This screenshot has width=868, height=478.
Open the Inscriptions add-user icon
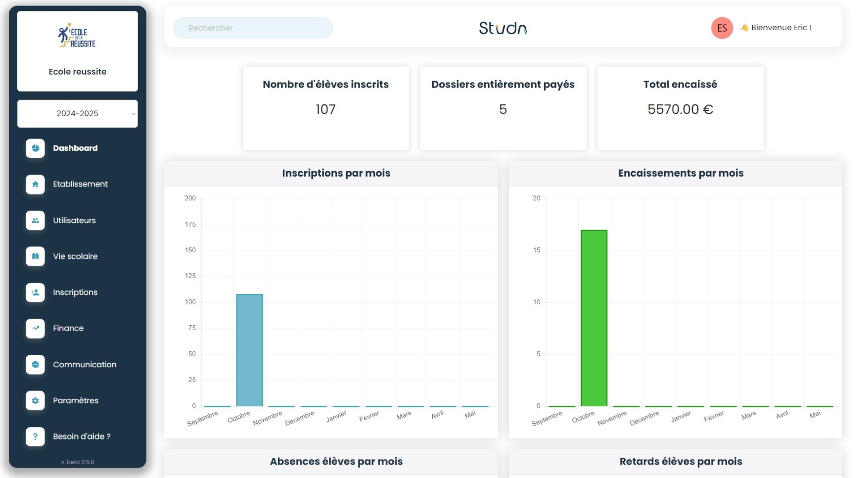pyautogui.click(x=35, y=292)
